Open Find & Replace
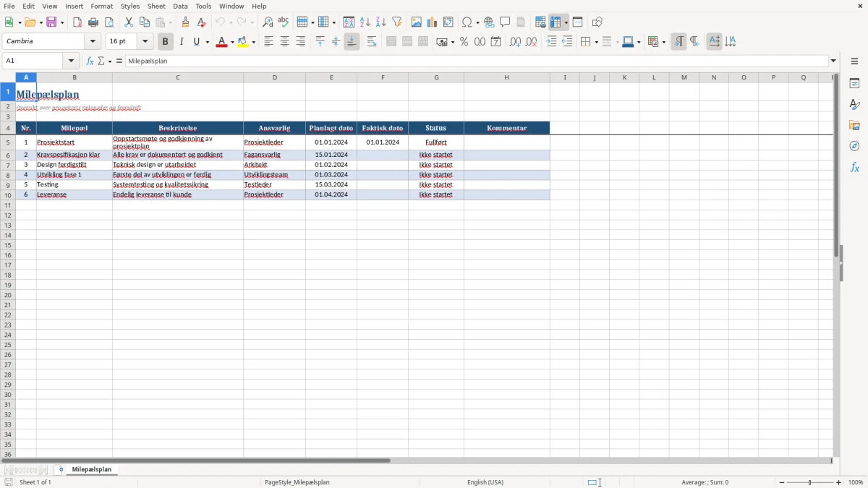The width and height of the screenshot is (868, 488). tap(268, 22)
